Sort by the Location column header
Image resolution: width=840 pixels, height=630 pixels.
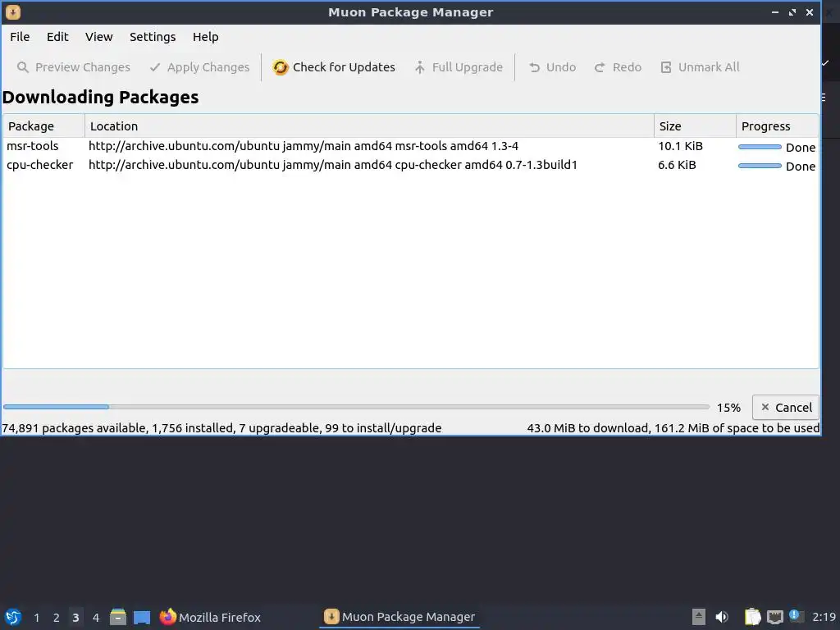click(369, 126)
